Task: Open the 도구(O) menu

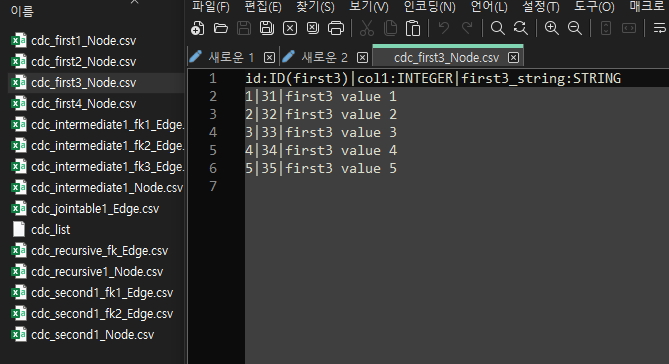Action: [594, 6]
